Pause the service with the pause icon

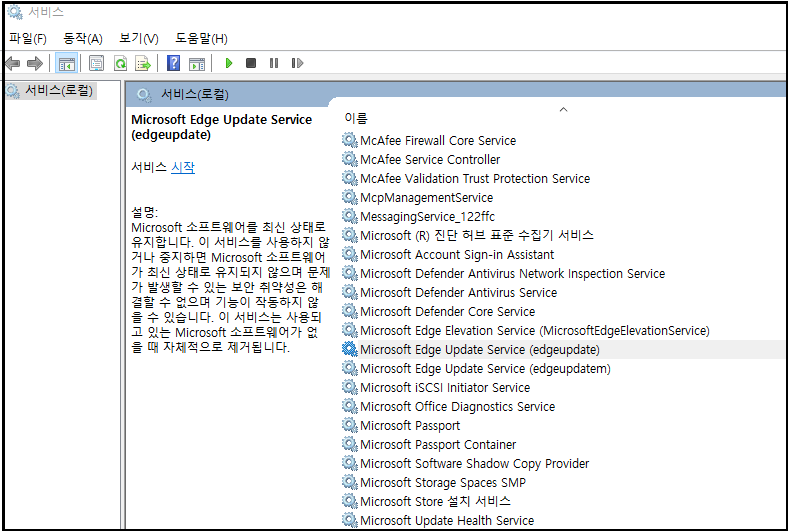coord(274,63)
